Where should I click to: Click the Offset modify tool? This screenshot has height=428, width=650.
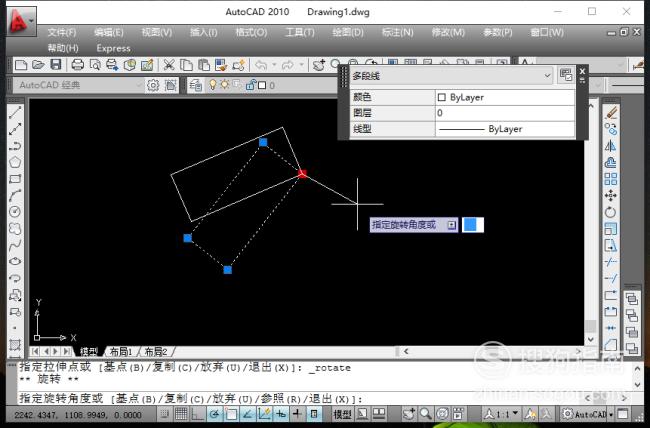[611, 162]
